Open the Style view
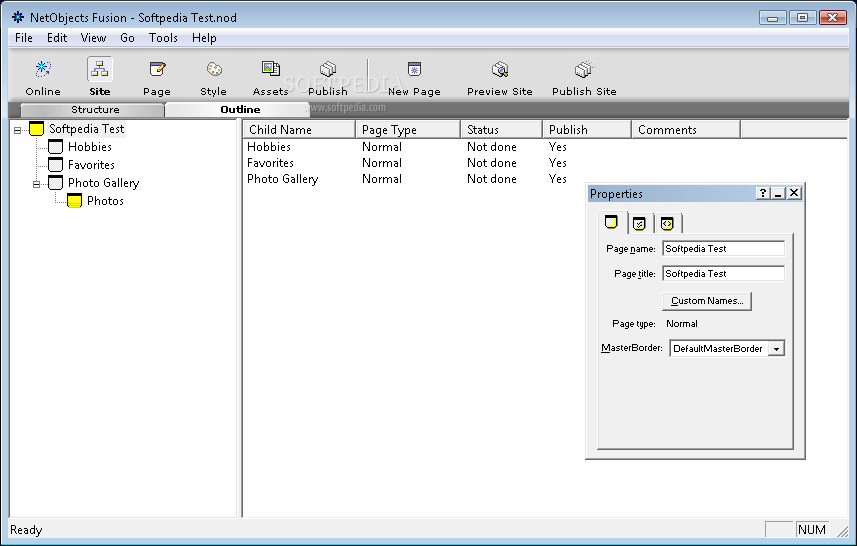 [x=213, y=78]
